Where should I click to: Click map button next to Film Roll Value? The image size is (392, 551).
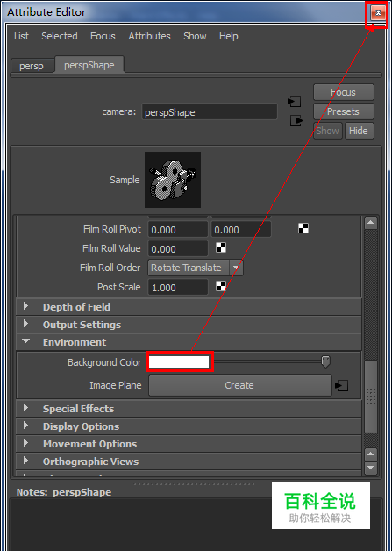coord(221,247)
